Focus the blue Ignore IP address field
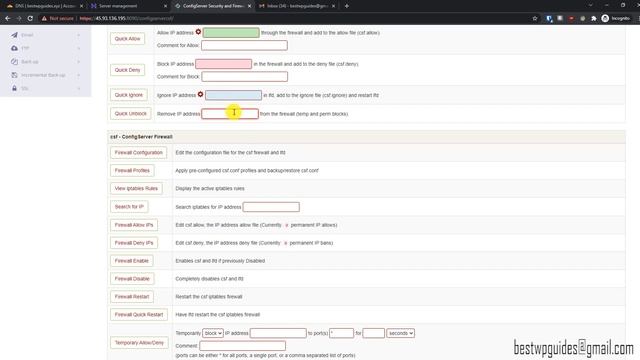The width and height of the screenshot is (640, 360). (233, 95)
